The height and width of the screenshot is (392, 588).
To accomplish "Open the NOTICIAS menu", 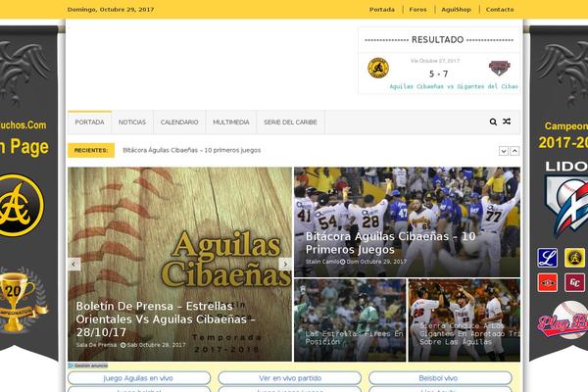I will click(x=132, y=122).
